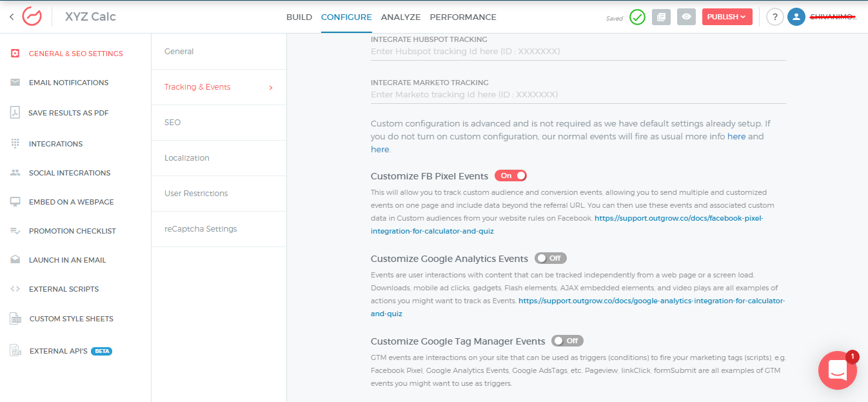The height and width of the screenshot is (402, 868).
Task: Turn off Customize FB Pixel Events toggle
Action: tap(511, 176)
